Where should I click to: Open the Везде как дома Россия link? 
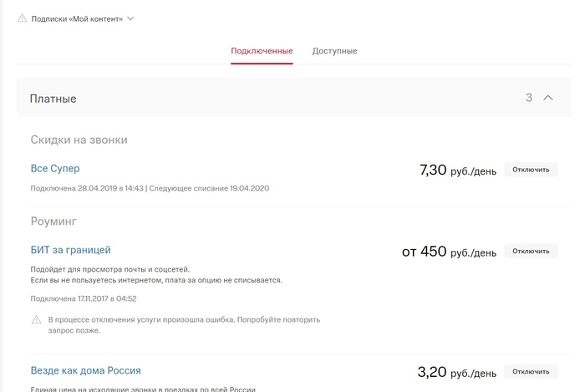tap(85, 370)
